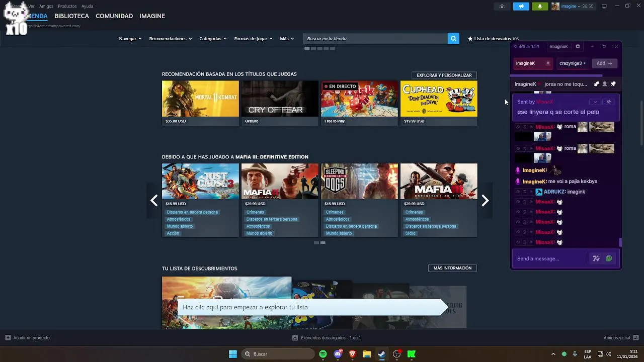The width and height of the screenshot is (644, 362).
Task: Click the store search magnifier button
Action: click(x=453, y=39)
